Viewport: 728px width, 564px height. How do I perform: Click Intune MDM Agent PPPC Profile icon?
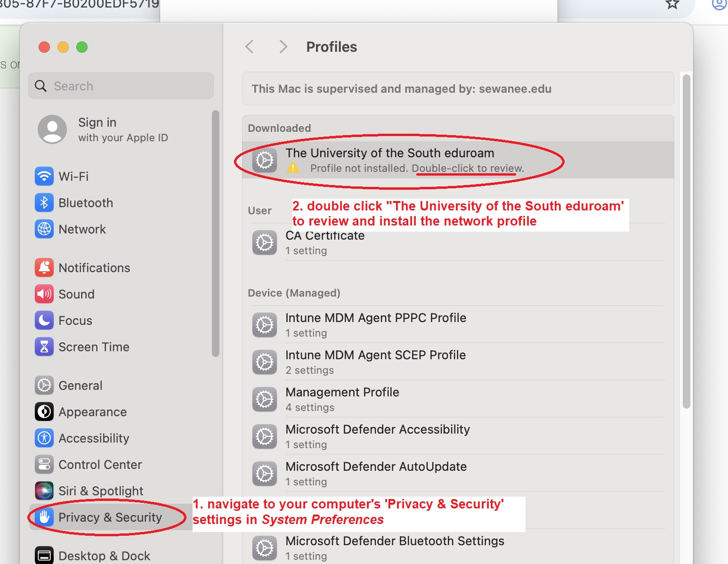click(265, 325)
